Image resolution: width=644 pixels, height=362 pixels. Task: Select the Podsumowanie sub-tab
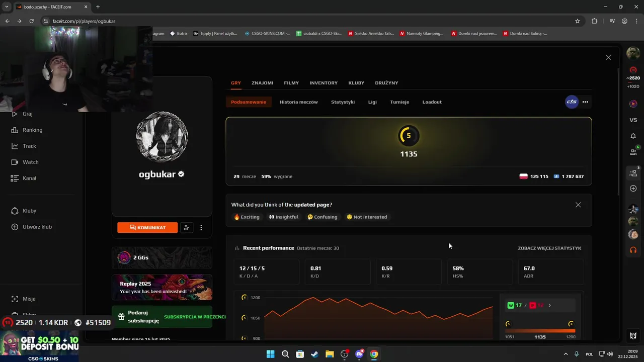249,102
